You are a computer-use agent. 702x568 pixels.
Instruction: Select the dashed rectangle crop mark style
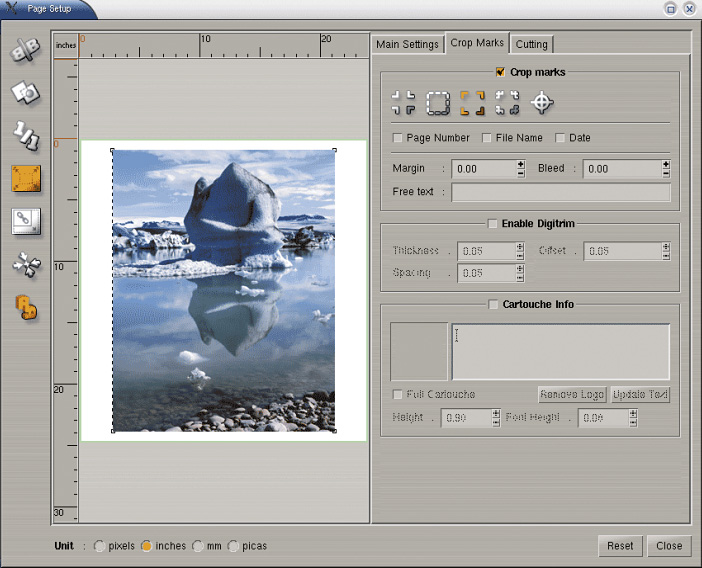[438, 102]
